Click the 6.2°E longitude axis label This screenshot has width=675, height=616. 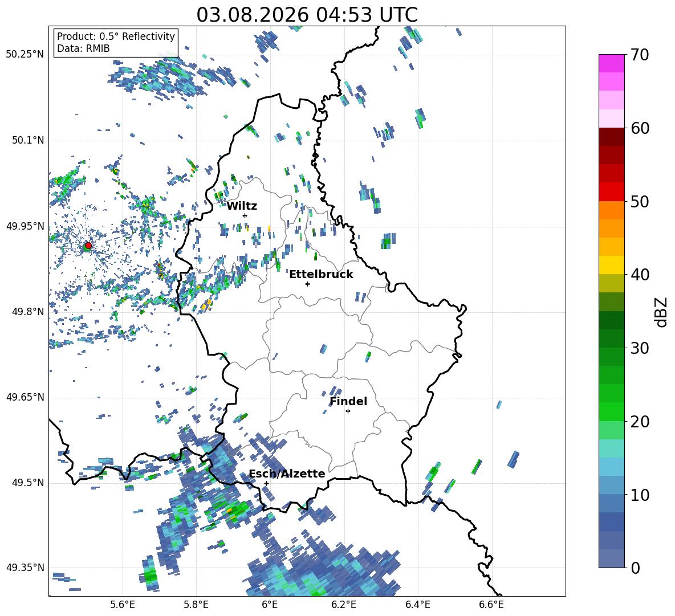(x=344, y=605)
